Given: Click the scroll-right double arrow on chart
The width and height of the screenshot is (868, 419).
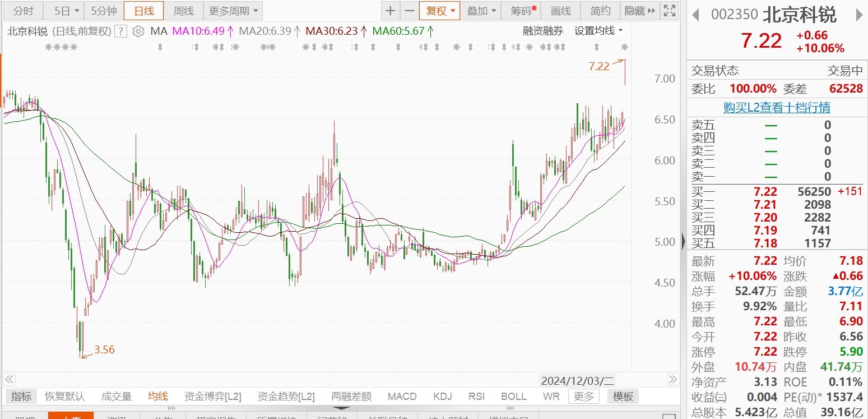Looking at the screenshot, I should pos(673,380).
